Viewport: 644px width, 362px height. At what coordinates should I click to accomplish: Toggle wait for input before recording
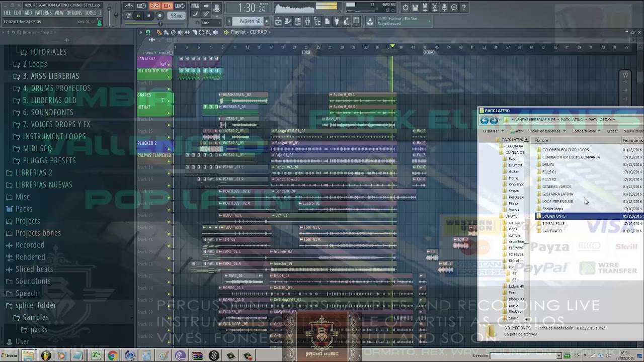[x=141, y=6]
